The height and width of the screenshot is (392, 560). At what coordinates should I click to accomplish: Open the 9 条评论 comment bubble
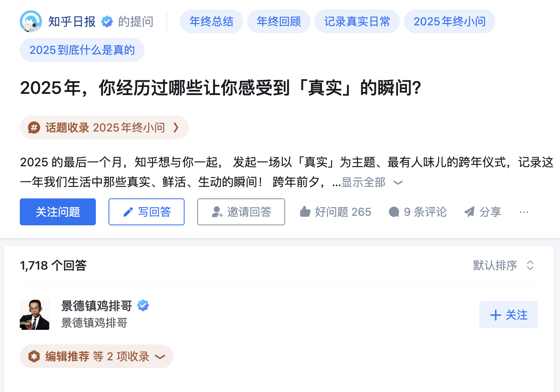(394, 212)
